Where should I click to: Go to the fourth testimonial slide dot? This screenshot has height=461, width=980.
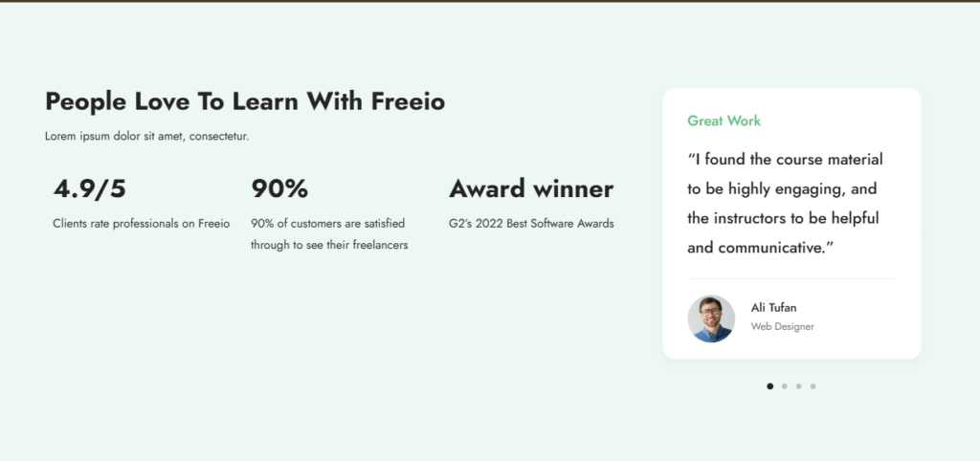pos(813,386)
